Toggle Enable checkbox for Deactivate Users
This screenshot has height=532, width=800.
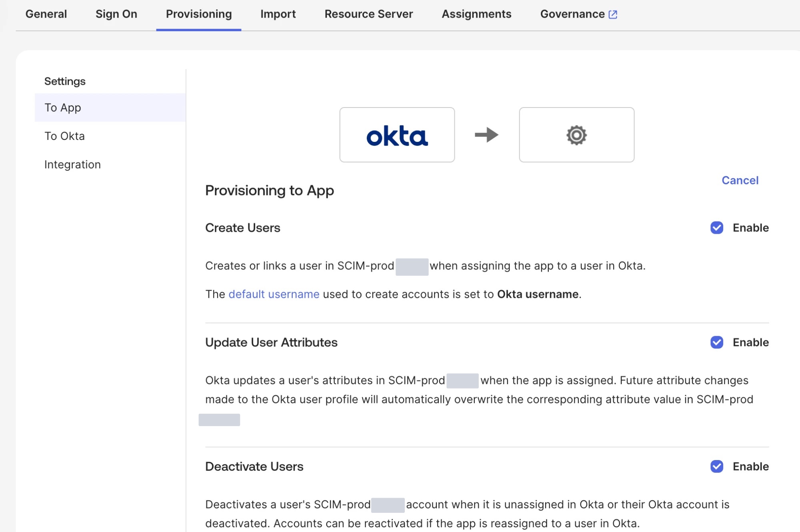[x=717, y=466]
